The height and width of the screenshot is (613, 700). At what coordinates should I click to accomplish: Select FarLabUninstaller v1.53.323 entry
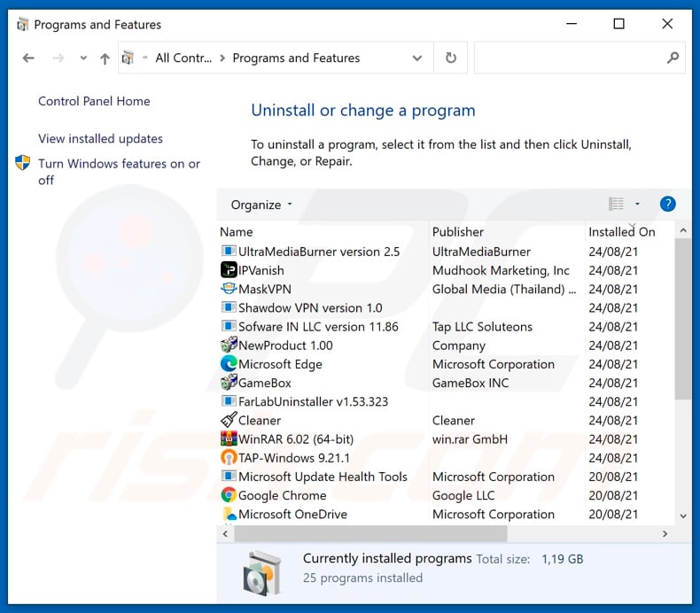click(314, 401)
